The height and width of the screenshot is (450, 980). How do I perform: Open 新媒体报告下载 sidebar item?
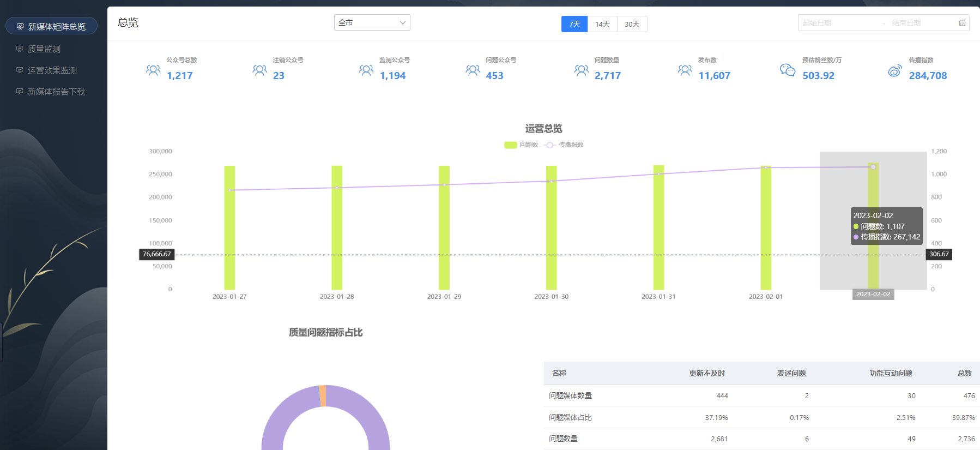56,92
